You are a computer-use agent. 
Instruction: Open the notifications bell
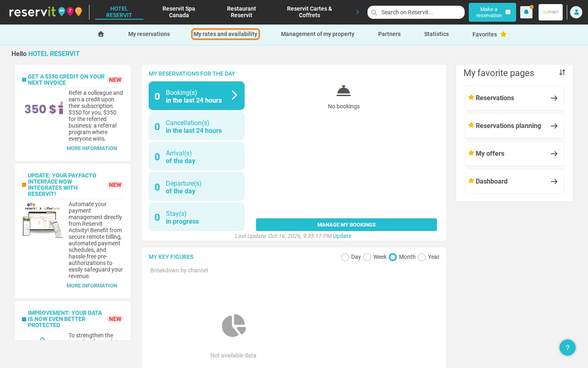(x=526, y=12)
